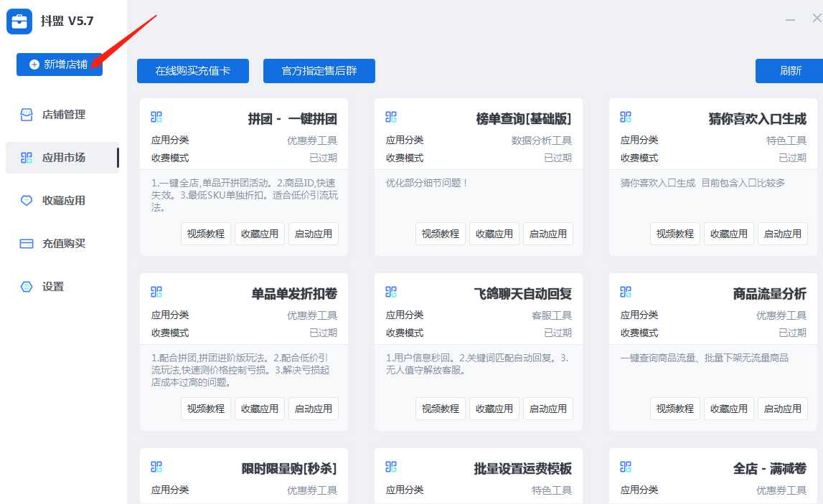The image size is (823, 504).
Task: Launch 榜单查询[基础版] via 启动应用
Action: (548, 234)
